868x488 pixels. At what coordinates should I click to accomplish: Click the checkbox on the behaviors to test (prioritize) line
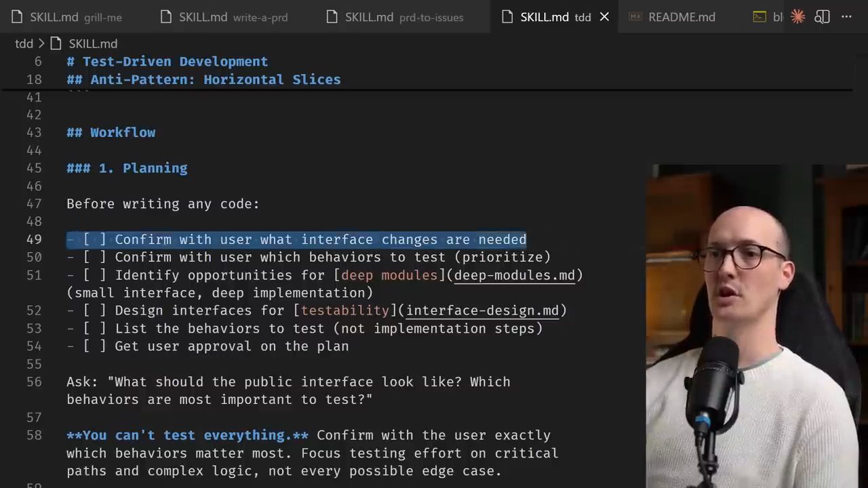[94, 257]
